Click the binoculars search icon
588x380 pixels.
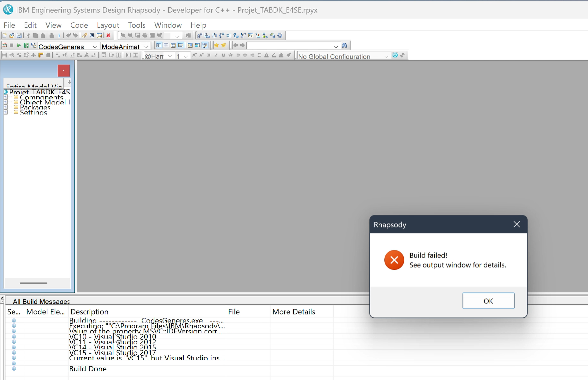[345, 46]
